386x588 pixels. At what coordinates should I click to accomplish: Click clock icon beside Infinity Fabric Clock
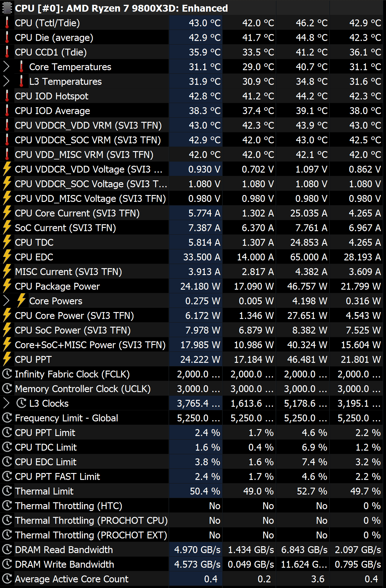pos(7,374)
